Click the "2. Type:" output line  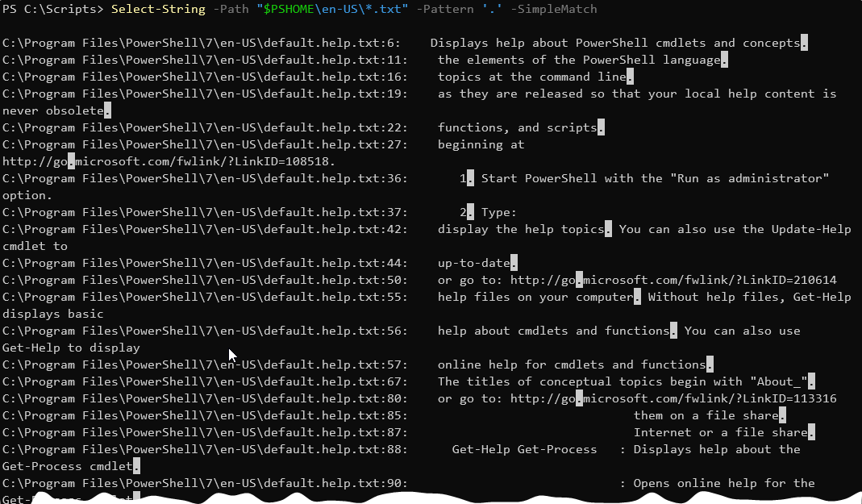488,212
